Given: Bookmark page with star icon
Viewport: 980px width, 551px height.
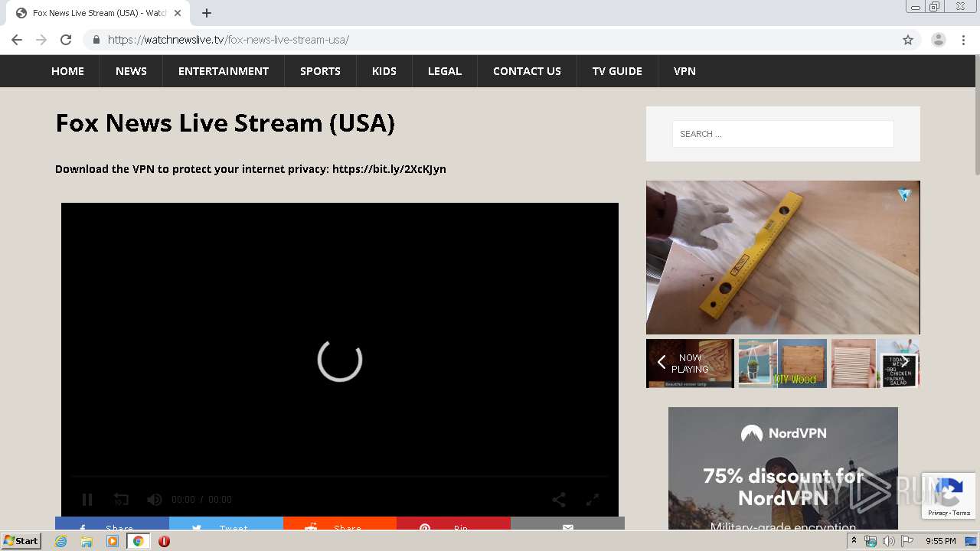Looking at the screenshot, I should click(908, 40).
